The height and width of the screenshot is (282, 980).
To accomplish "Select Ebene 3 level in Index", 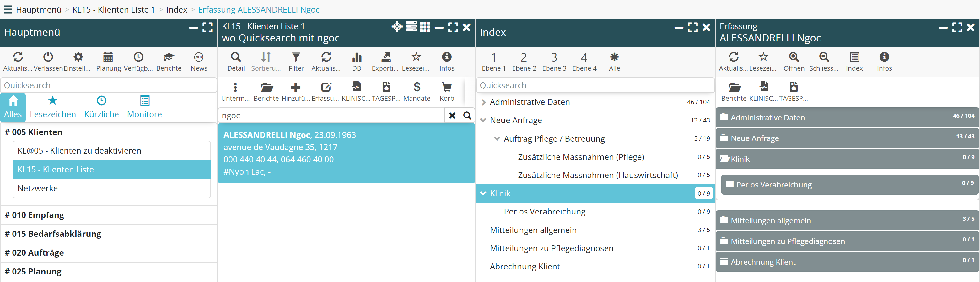I will pyautogui.click(x=554, y=61).
